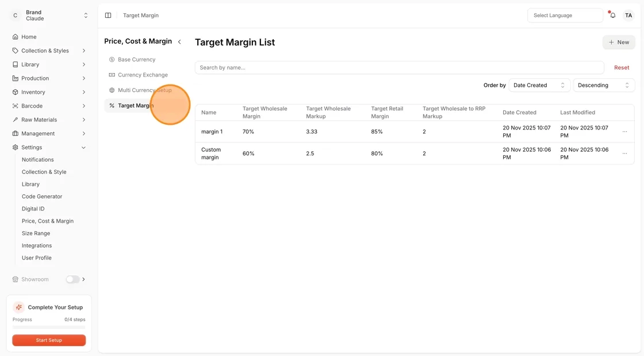This screenshot has height=356, width=644.
Task: Click the Production chart icon
Action: (15, 78)
